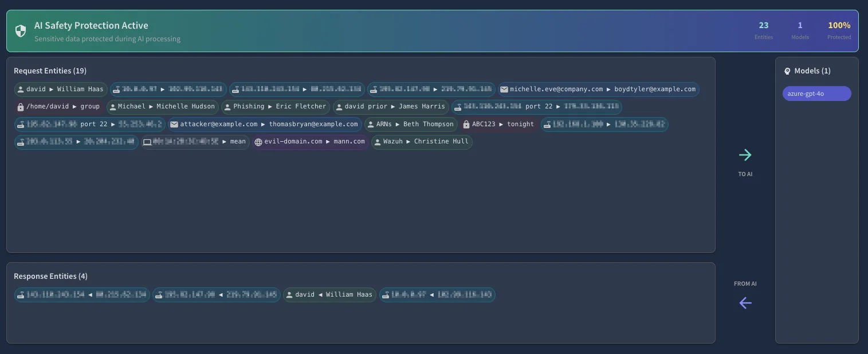Click the 23 Entities counter

[763, 30]
